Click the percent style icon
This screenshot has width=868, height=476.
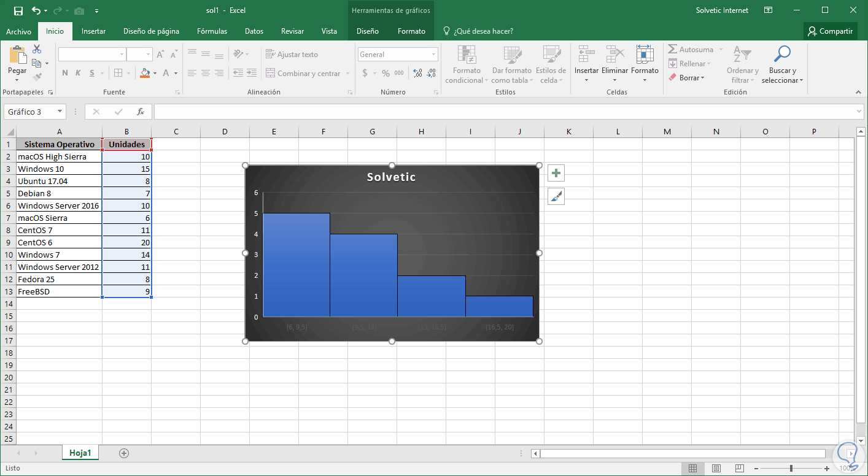[x=386, y=73]
